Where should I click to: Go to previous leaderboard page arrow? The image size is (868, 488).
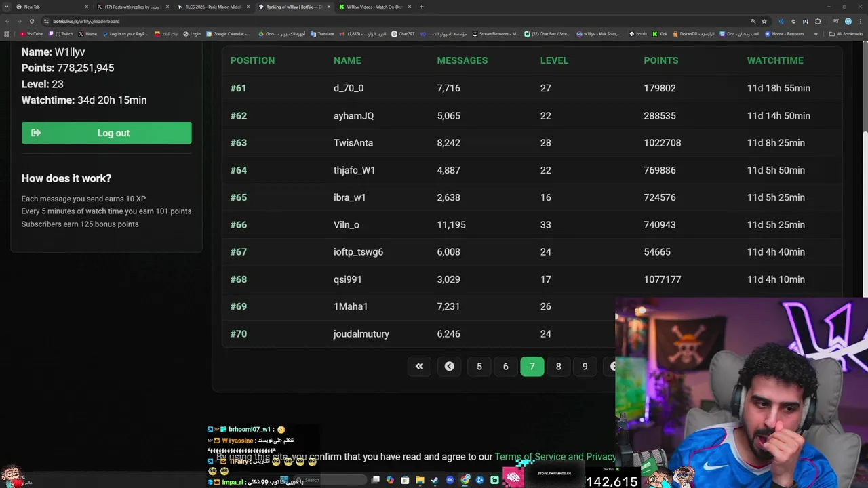click(x=449, y=367)
